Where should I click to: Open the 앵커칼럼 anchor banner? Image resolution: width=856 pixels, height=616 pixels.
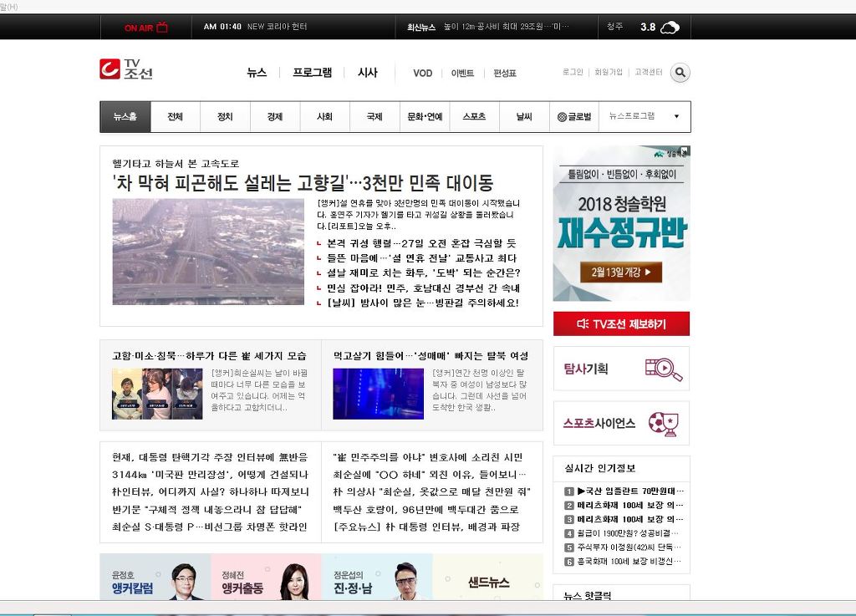click(155, 578)
